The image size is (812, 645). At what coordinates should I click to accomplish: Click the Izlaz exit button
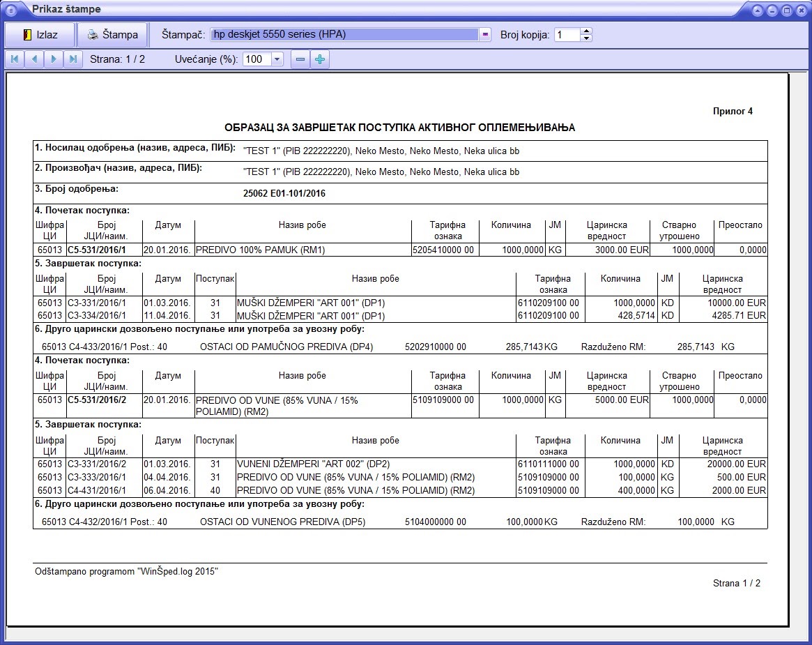coord(40,35)
